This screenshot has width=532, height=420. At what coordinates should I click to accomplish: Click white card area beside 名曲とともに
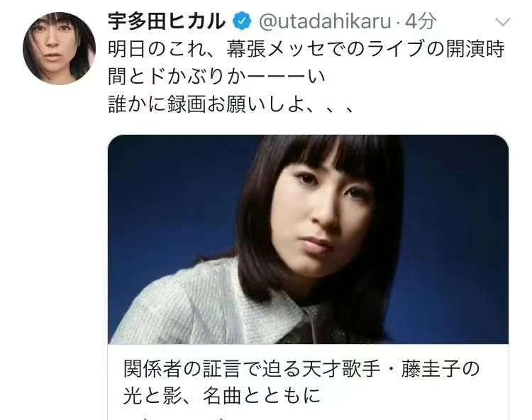[x=414, y=396]
